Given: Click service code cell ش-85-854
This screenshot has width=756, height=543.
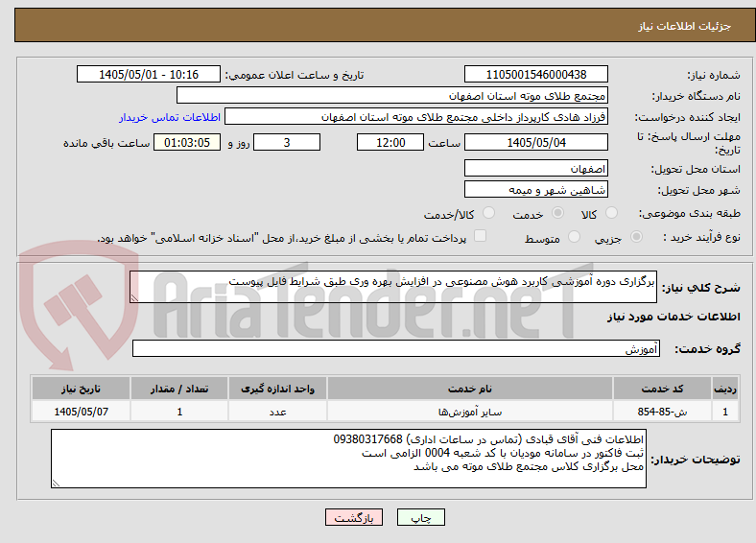Looking at the screenshot, I should [663, 412].
